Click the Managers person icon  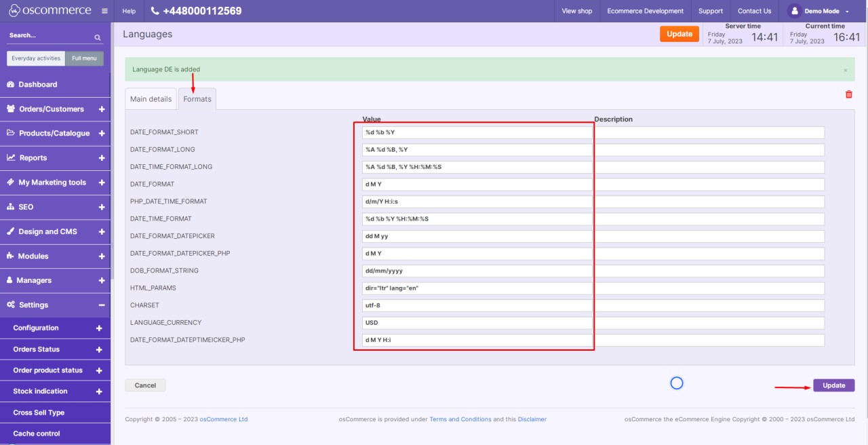[x=9, y=280]
